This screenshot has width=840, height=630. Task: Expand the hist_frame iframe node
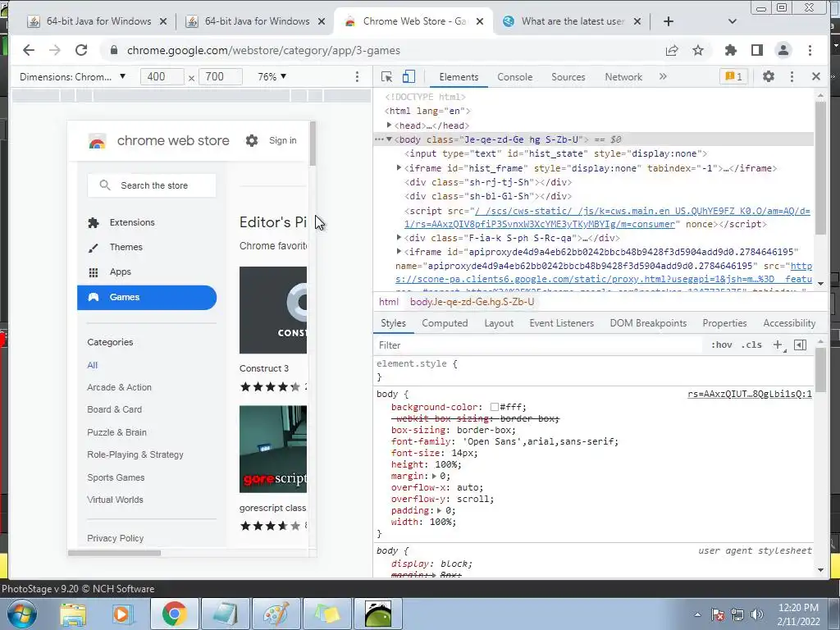pyautogui.click(x=399, y=167)
